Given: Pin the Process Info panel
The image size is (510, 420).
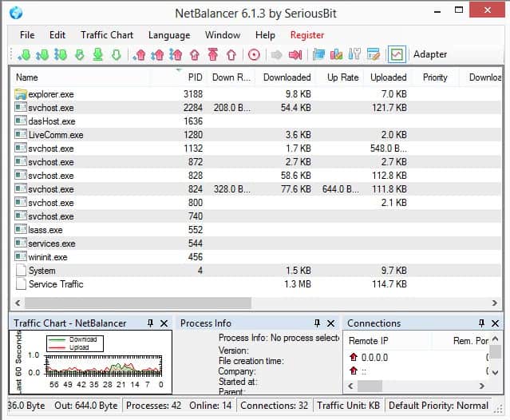Looking at the screenshot, I should (x=317, y=323).
